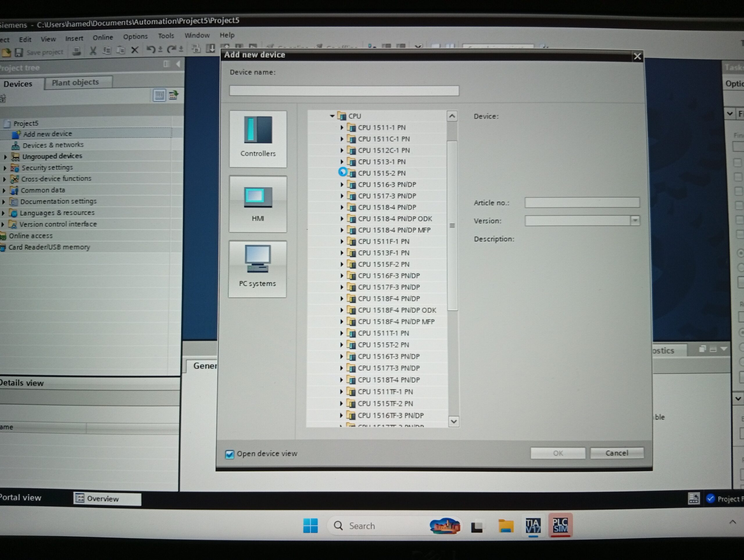Click the Device name input field
This screenshot has width=744, height=560.
pos(344,90)
